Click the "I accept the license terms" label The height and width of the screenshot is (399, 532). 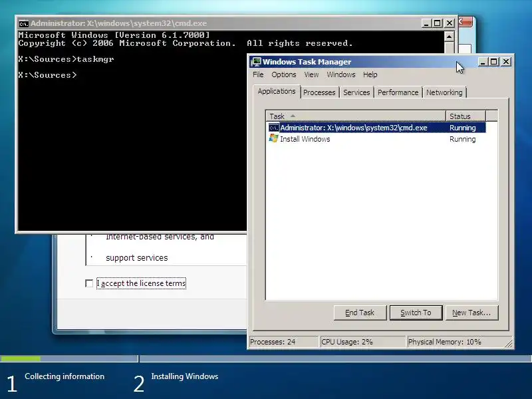(x=142, y=283)
